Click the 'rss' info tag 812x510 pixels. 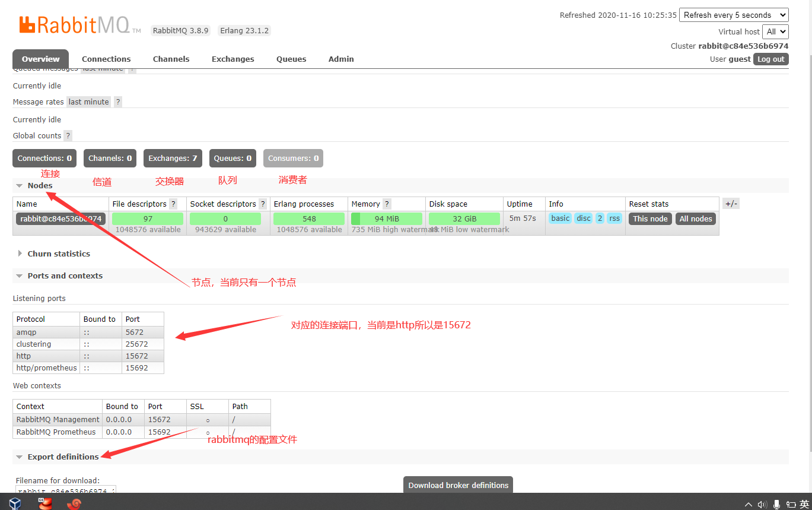[x=614, y=218]
